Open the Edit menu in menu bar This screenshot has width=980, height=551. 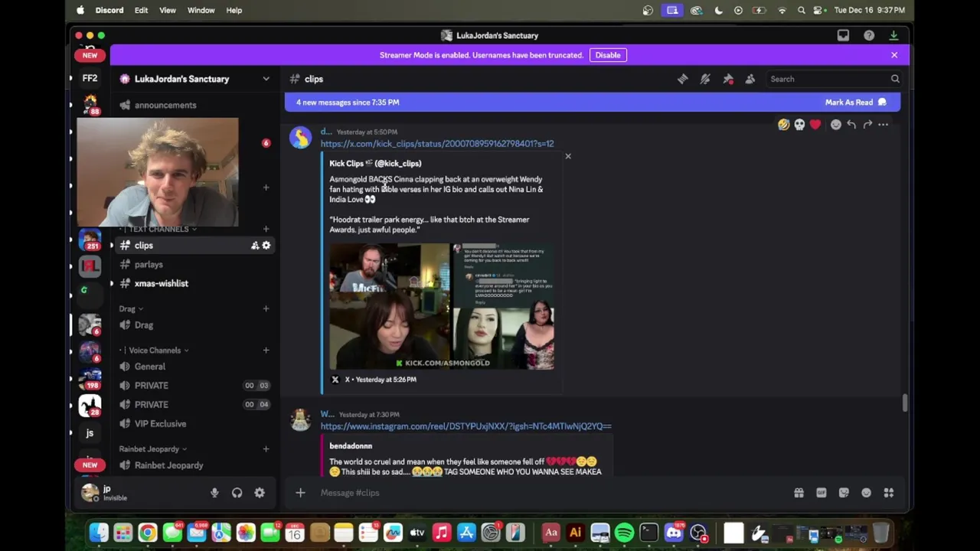(x=141, y=10)
